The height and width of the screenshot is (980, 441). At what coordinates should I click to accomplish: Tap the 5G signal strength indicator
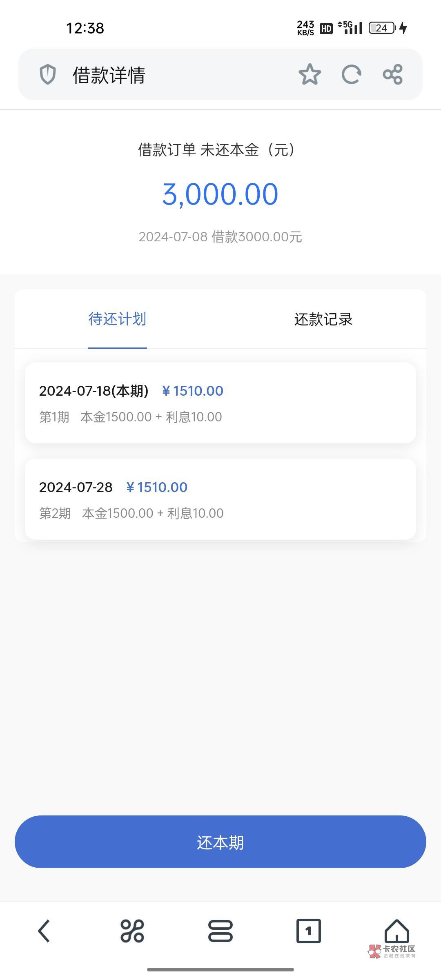click(351, 28)
